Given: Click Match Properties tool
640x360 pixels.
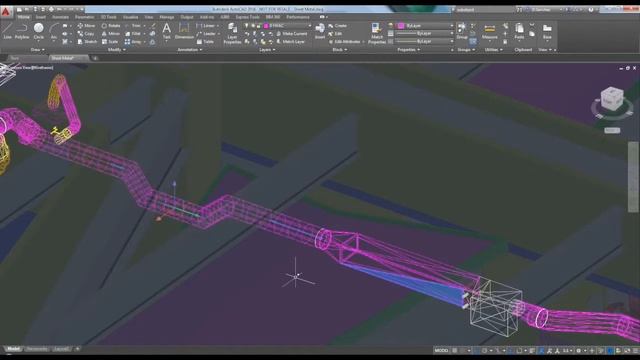Looking at the screenshot, I should point(376,33).
